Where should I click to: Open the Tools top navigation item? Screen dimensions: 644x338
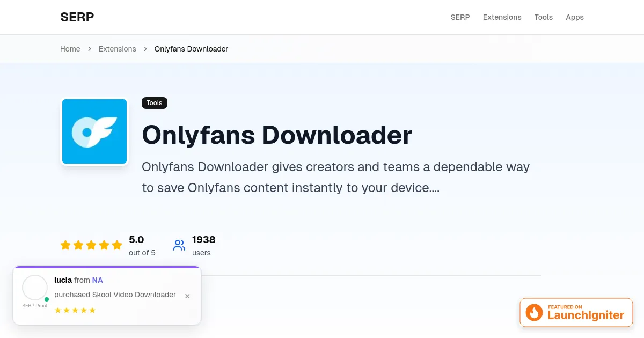(543, 17)
